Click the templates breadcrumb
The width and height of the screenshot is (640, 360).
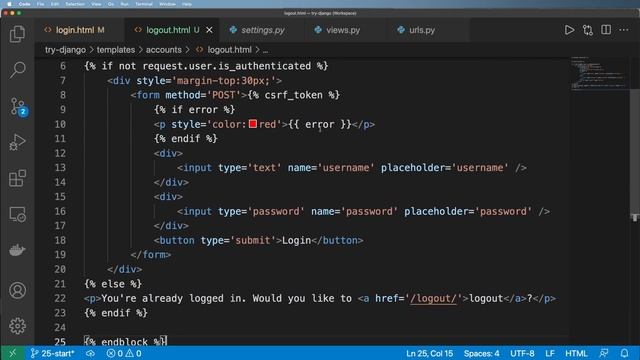116,50
